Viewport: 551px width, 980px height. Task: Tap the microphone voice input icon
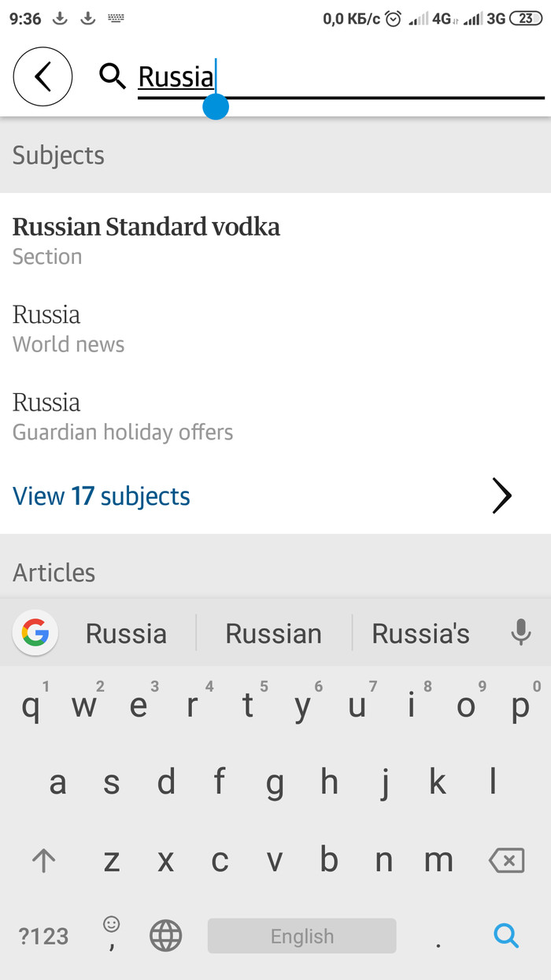(520, 633)
